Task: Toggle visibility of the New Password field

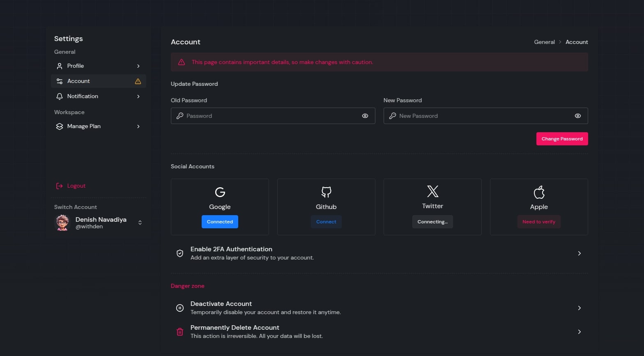Action: [x=577, y=116]
